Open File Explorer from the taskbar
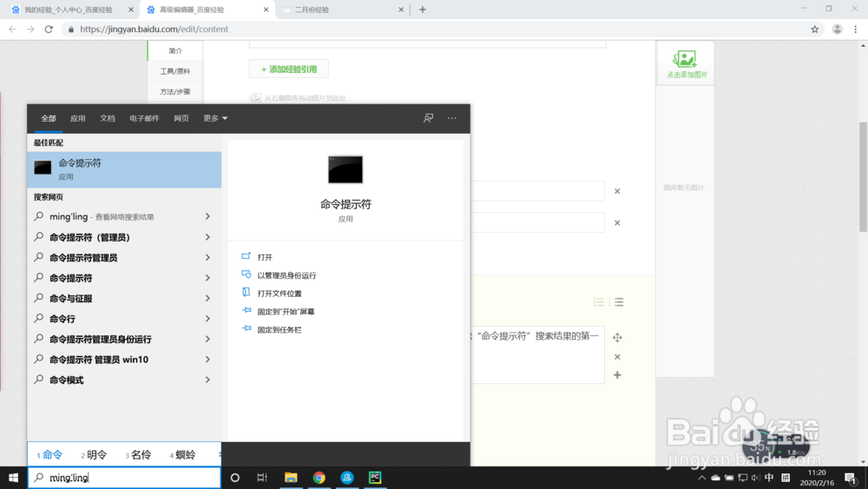Viewport: 868px width, 489px height. [291, 478]
